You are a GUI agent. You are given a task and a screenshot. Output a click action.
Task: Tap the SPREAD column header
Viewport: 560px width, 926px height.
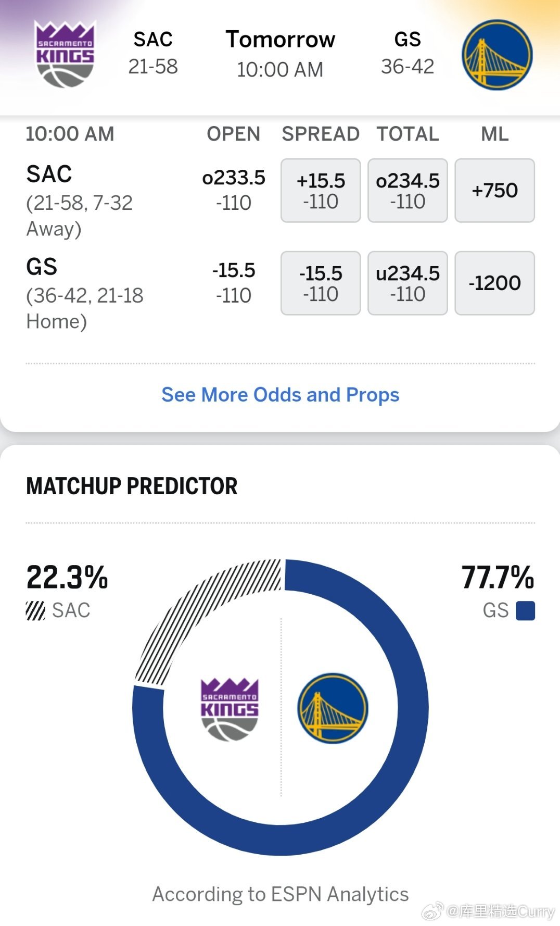pyautogui.click(x=321, y=134)
